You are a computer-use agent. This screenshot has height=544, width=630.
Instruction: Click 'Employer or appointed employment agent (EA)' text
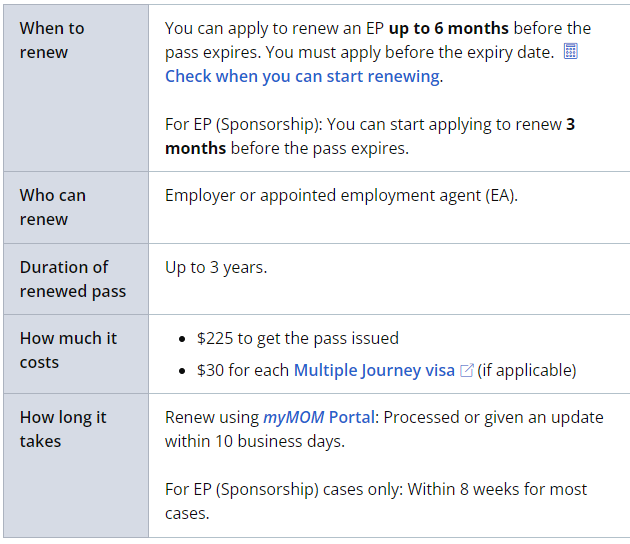tap(341, 195)
